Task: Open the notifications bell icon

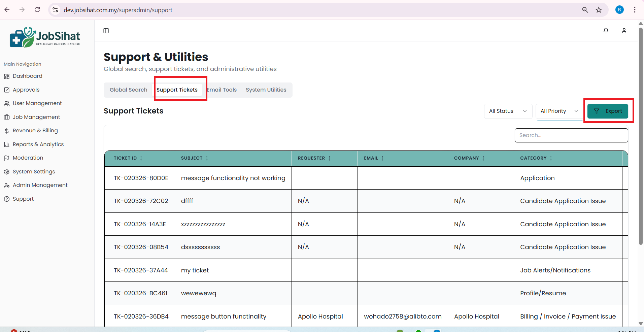Action: tap(606, 31)
